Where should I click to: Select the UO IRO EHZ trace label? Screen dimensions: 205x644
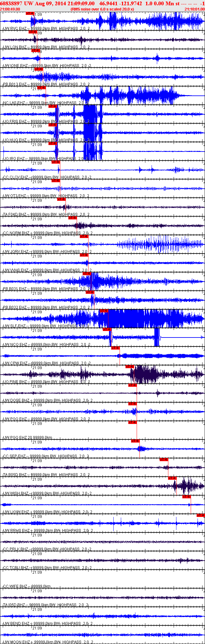pos(46,159)
